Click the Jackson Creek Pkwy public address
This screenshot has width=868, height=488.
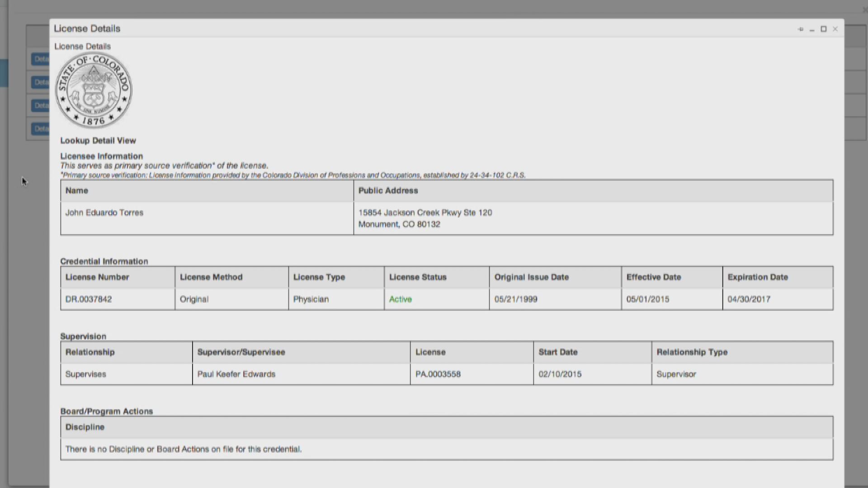pos(425,212)
